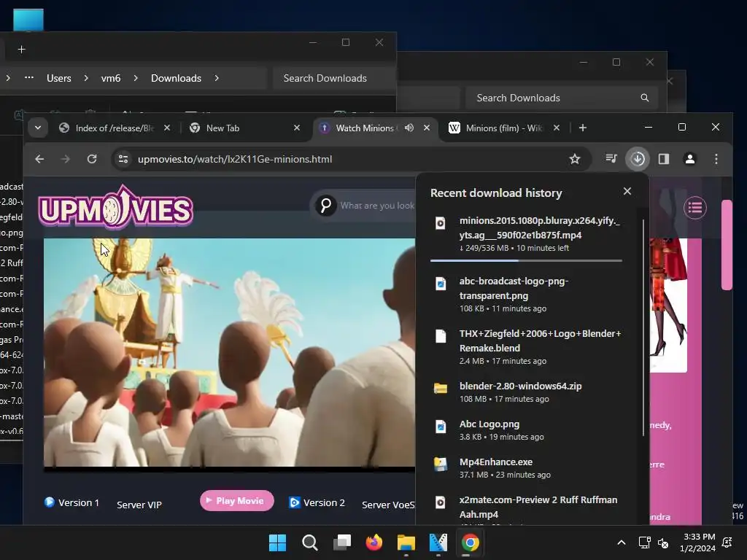
Task: Click the What are you looking search field
Action: point(377,206)
